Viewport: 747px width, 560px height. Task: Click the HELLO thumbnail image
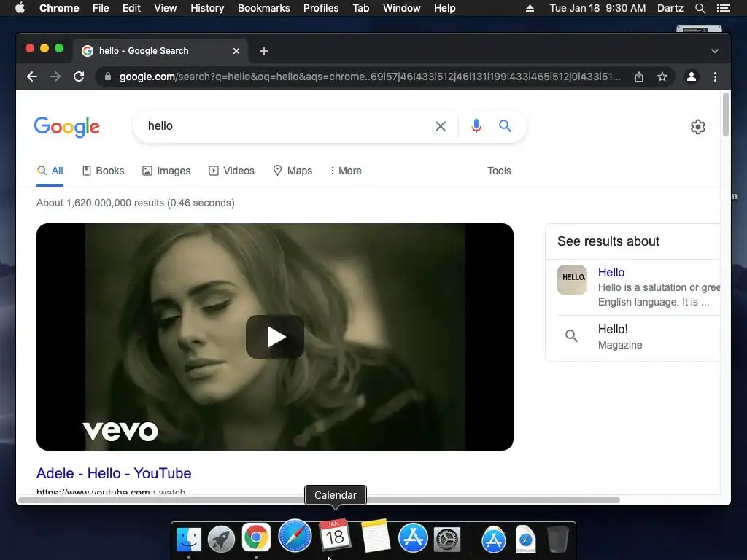572,280
